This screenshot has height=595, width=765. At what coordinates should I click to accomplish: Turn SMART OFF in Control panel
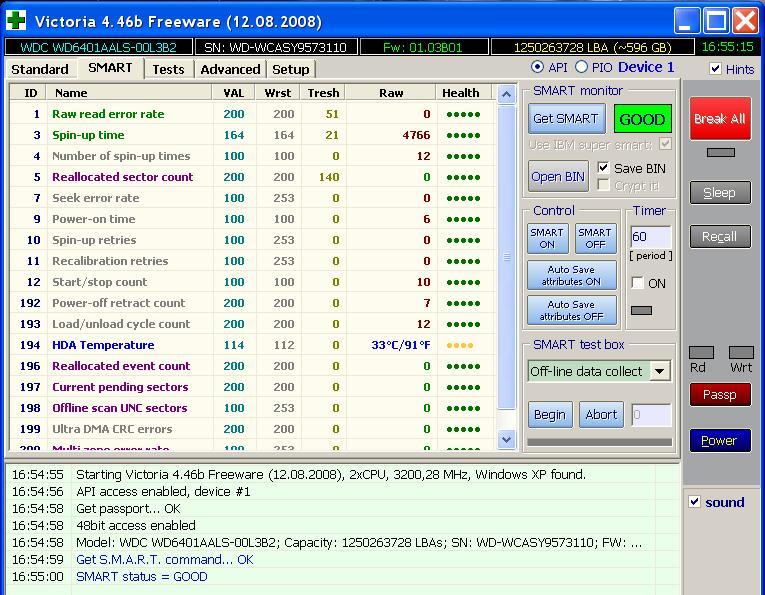594,238
